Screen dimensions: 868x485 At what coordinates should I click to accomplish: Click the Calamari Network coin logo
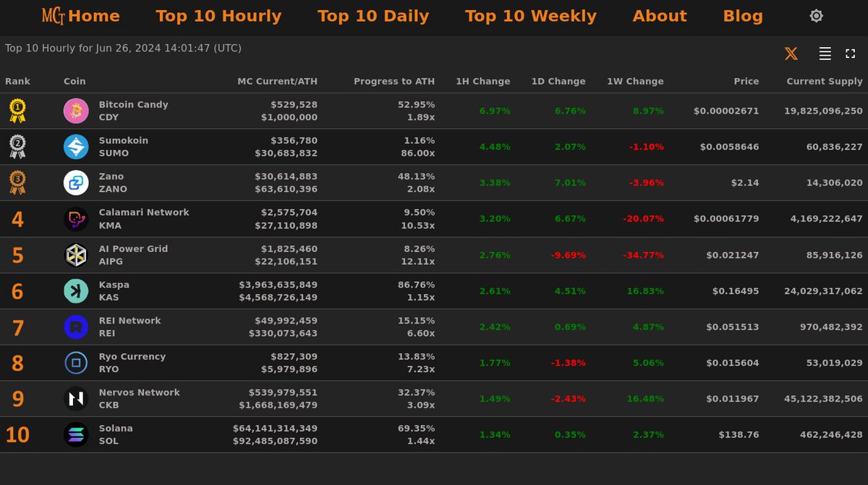click(76, 219)
